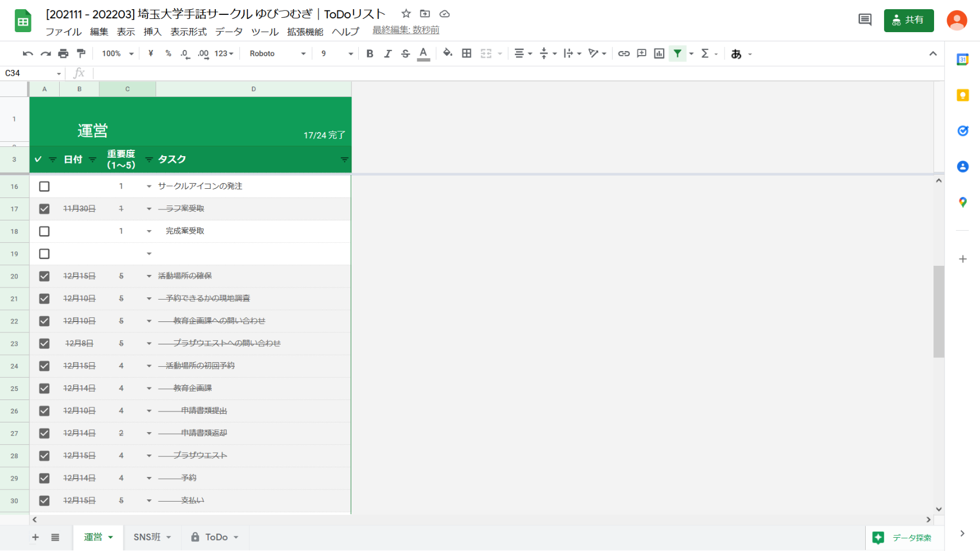Screen dimensions: 980x551
Task: Check the box for サークルアイコンの発注
Action: click(x=44, y=187)
